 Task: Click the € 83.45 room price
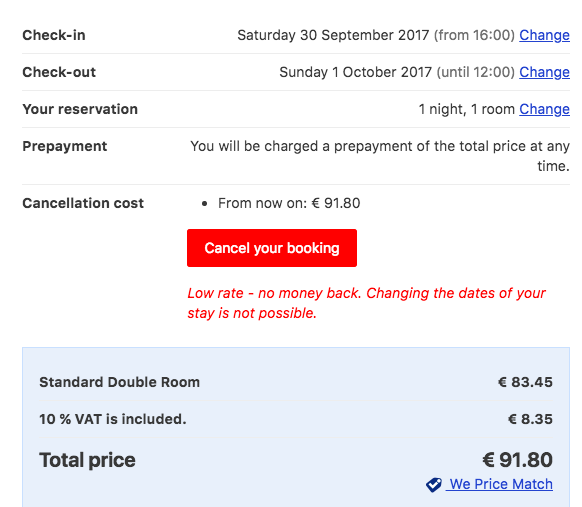pos(525,382)
